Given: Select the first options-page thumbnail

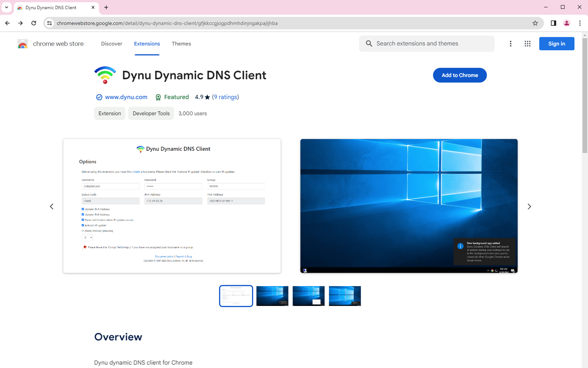Looking at the screenshot, I should click(236, 296).
